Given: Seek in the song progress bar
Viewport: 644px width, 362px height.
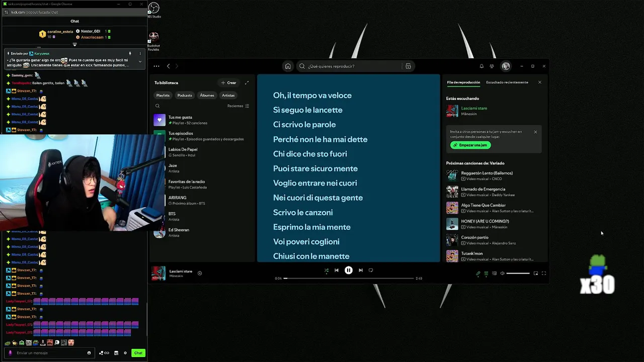Looking at the screenshot, I should (x=348, y=278).
